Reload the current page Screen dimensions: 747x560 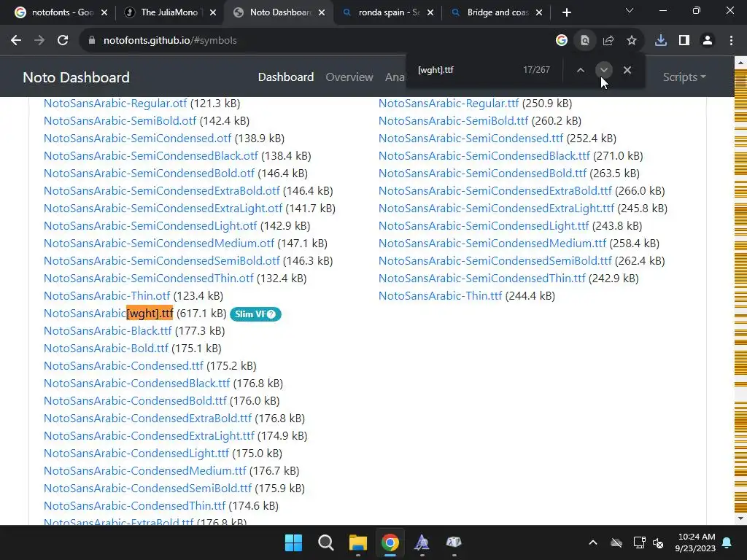pos(63,41)
